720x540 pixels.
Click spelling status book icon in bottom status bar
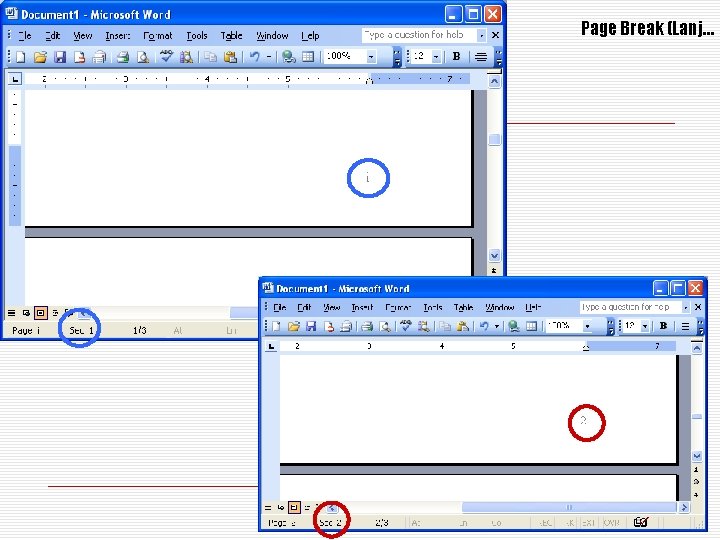click(x=641, y=523)
